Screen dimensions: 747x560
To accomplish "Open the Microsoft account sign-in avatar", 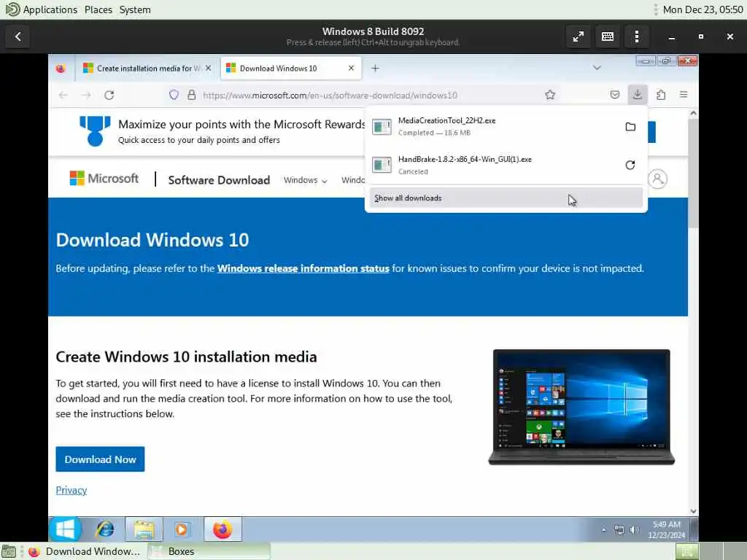I will tap(657, 179).
